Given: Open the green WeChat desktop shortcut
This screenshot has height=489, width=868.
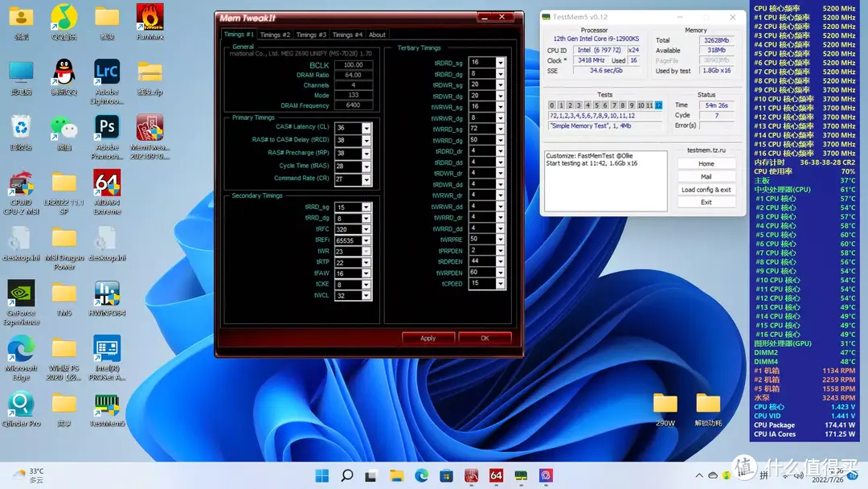Looking at the screenshot, I should click(63, 133).
